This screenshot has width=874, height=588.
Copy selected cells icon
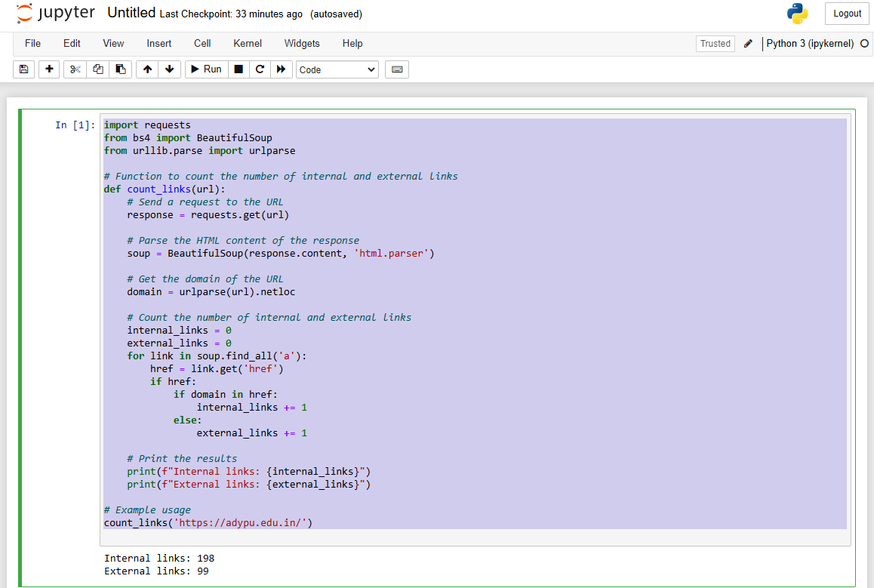click(x=97, y=69)
